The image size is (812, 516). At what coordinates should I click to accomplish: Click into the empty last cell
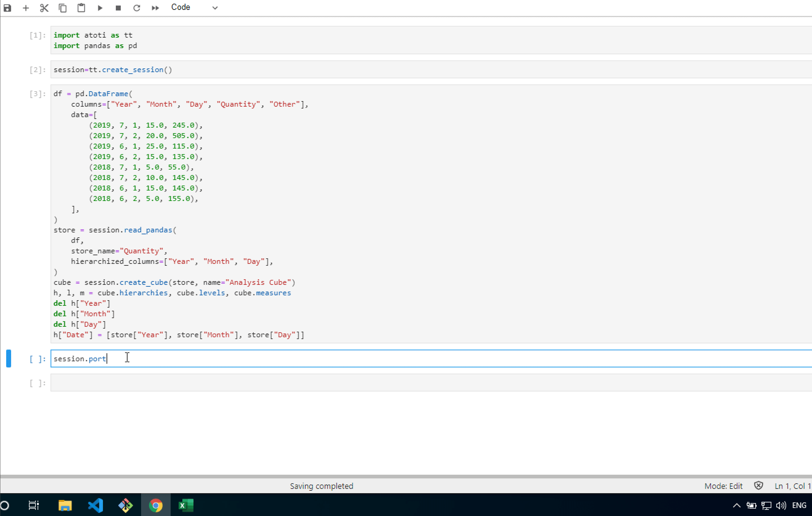pyautogui.click(x=405, y=383)
